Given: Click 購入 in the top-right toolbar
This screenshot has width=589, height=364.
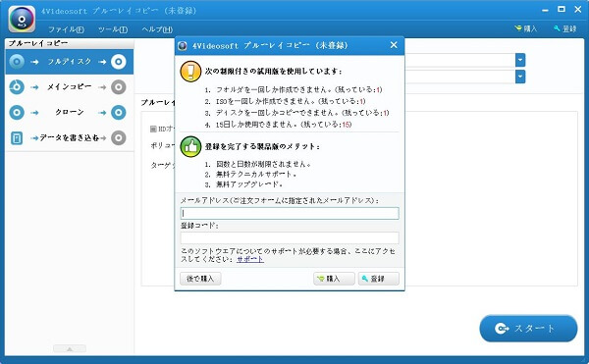Looking at the screenshot, I should [526, 28].
